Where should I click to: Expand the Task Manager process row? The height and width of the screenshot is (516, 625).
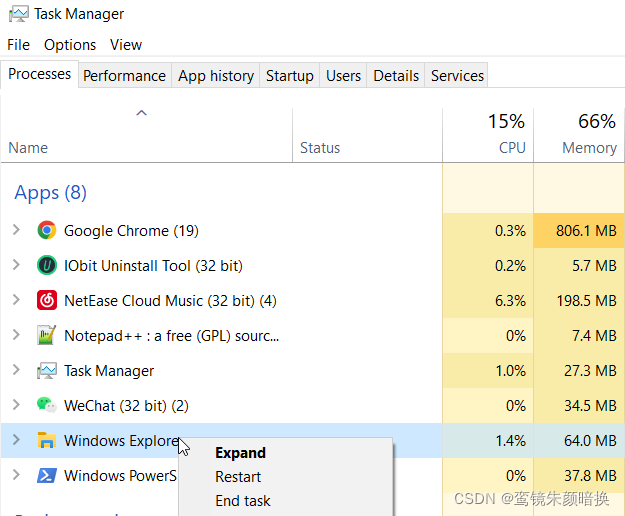click(16, 370)
